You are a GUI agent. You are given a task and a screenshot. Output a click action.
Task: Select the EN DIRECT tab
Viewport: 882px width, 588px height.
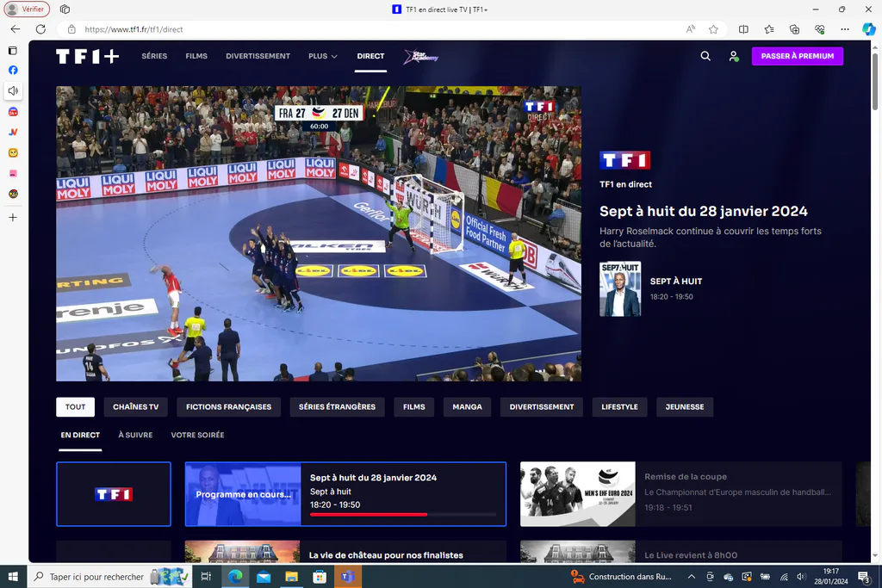click(80, 435)
